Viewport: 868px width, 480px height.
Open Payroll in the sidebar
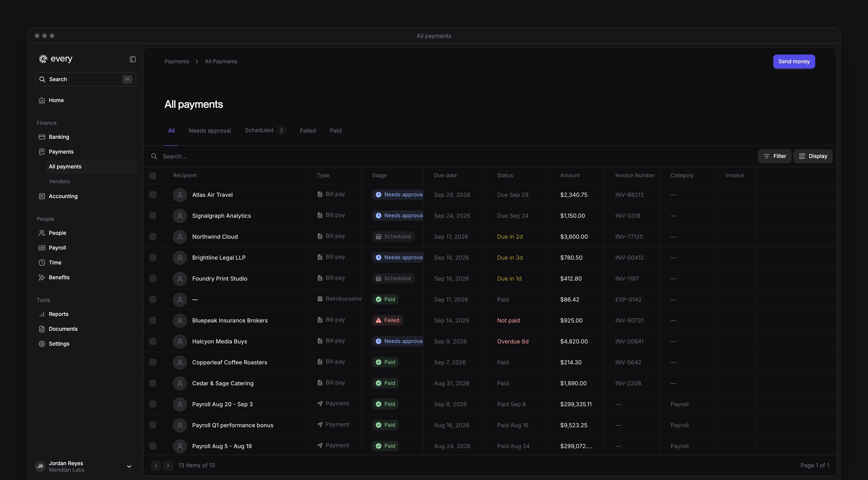[85, 248]
